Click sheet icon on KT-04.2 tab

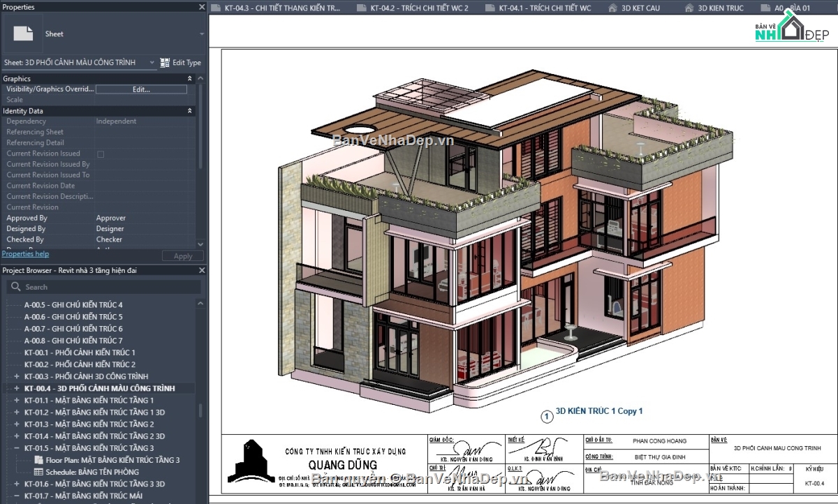pos(361,8)
